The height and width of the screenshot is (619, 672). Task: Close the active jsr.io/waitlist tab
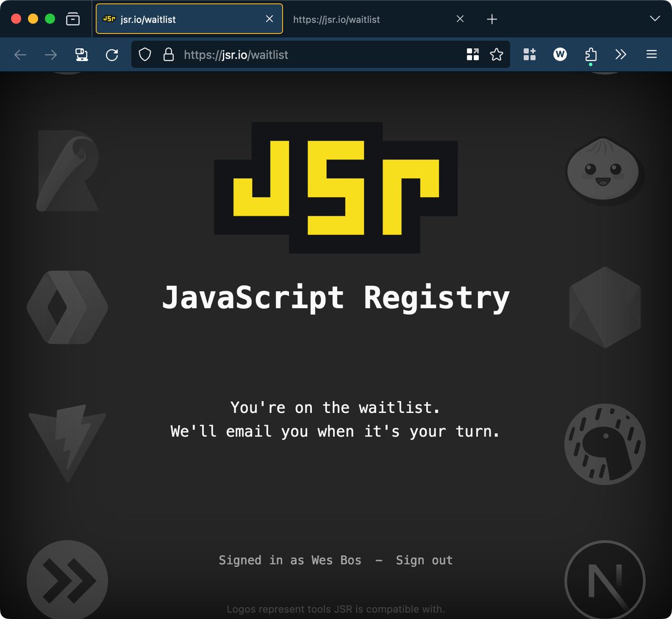269,19
